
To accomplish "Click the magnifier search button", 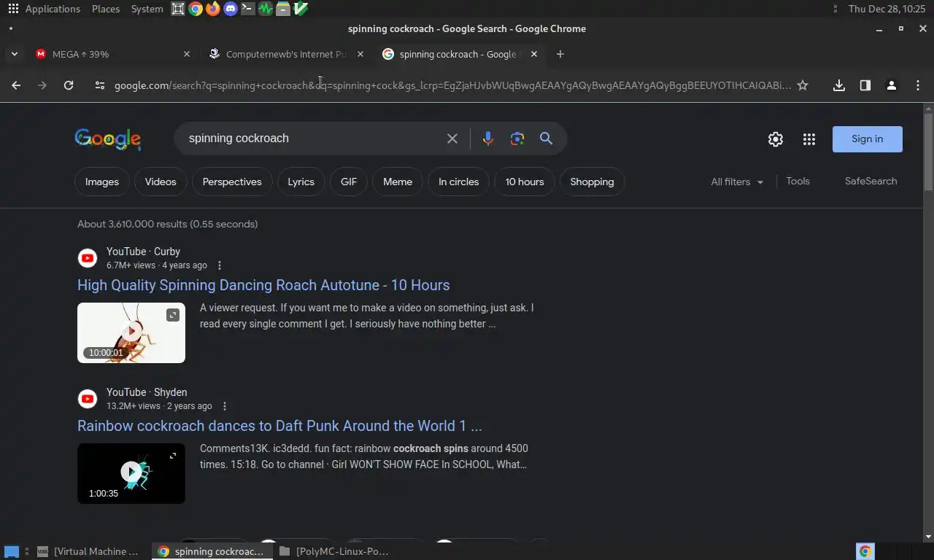I will click(546, 139).
